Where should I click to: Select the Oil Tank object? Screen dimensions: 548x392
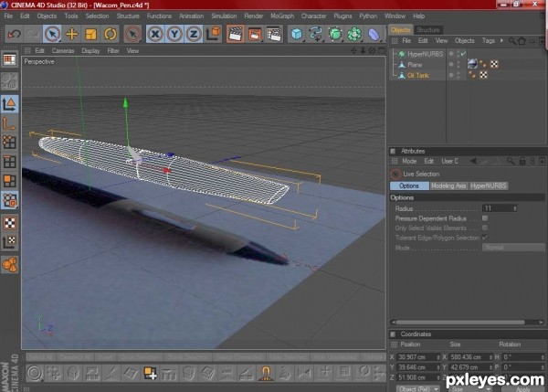(418, 76)
